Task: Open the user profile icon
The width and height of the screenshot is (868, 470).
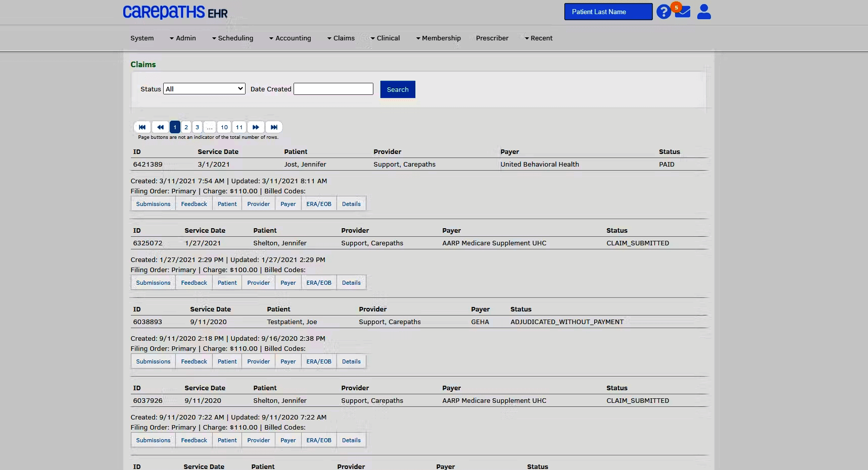Action: [x=703, y=11]
